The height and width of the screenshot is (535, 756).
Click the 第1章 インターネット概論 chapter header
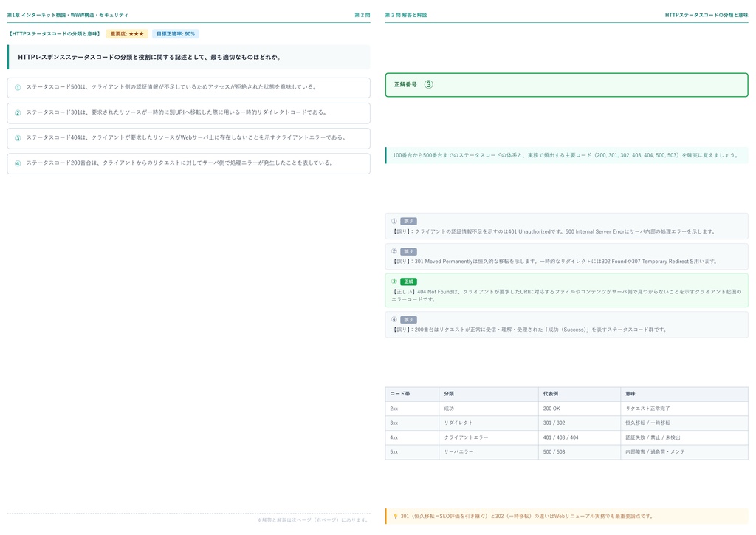click(x=67, y=15)
